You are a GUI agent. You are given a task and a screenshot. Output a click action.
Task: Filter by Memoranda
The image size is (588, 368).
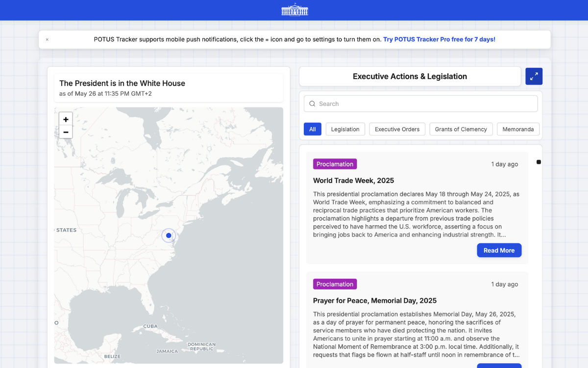tap(518, 129)
